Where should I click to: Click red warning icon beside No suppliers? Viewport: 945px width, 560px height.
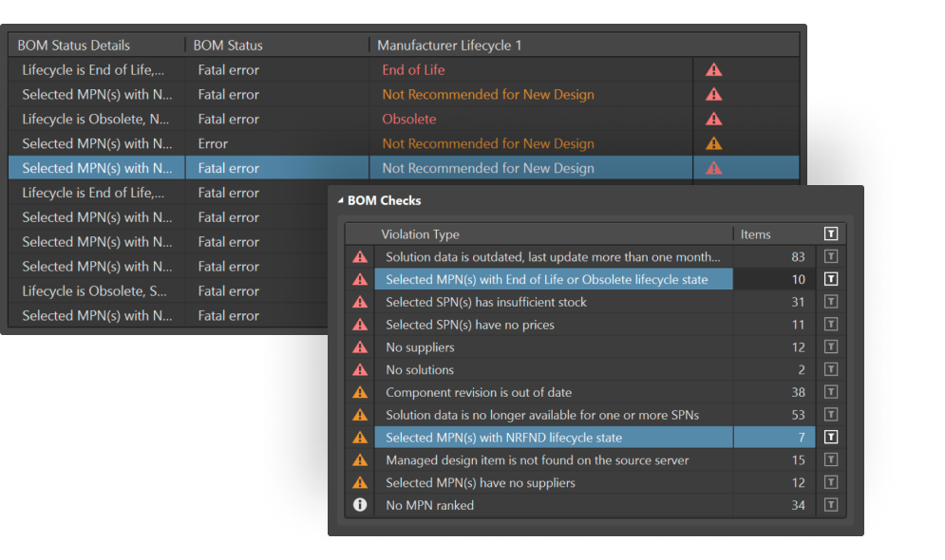click(360, 347)
